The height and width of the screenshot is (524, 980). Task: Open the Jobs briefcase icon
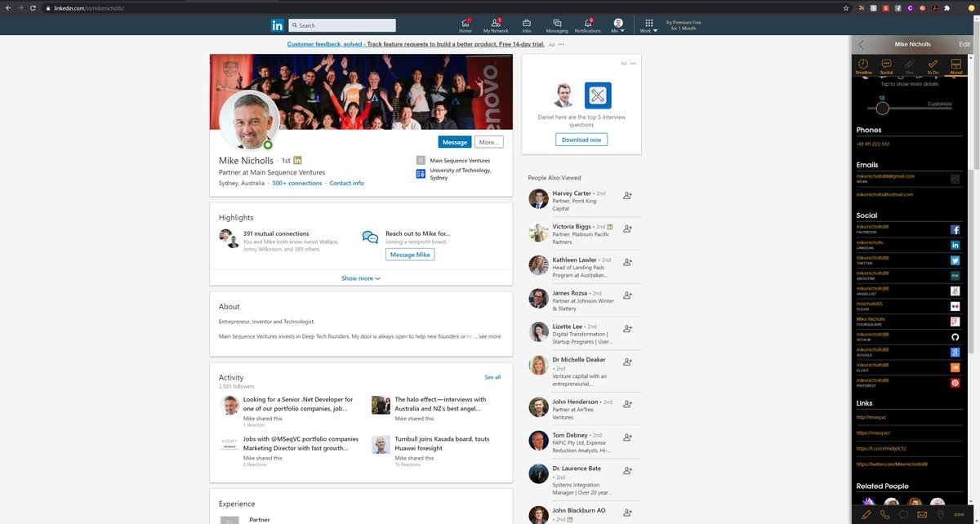coord(526,24)
